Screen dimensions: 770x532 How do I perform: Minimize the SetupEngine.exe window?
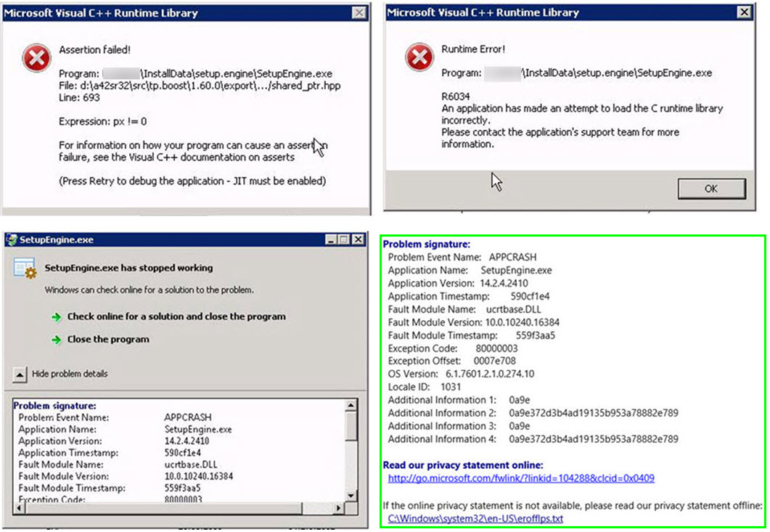pos(331,240)
